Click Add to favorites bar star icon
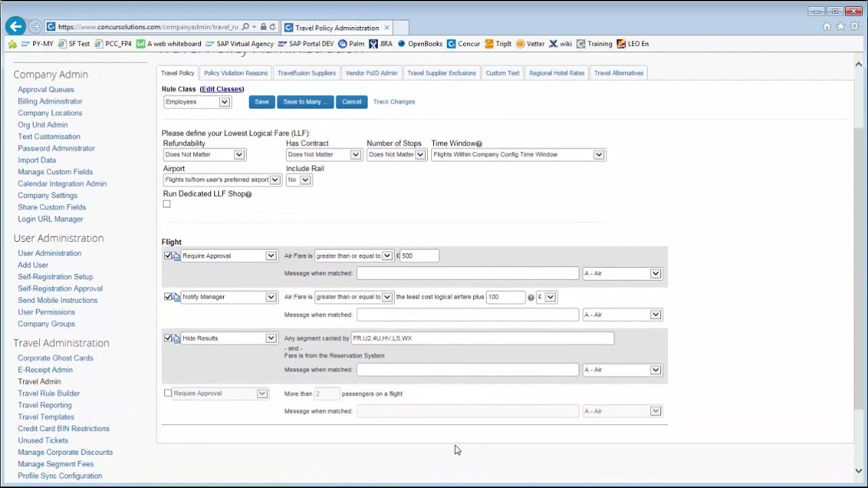Image resolution: width=868 pixels, height=488 pixels. (12, 44)
